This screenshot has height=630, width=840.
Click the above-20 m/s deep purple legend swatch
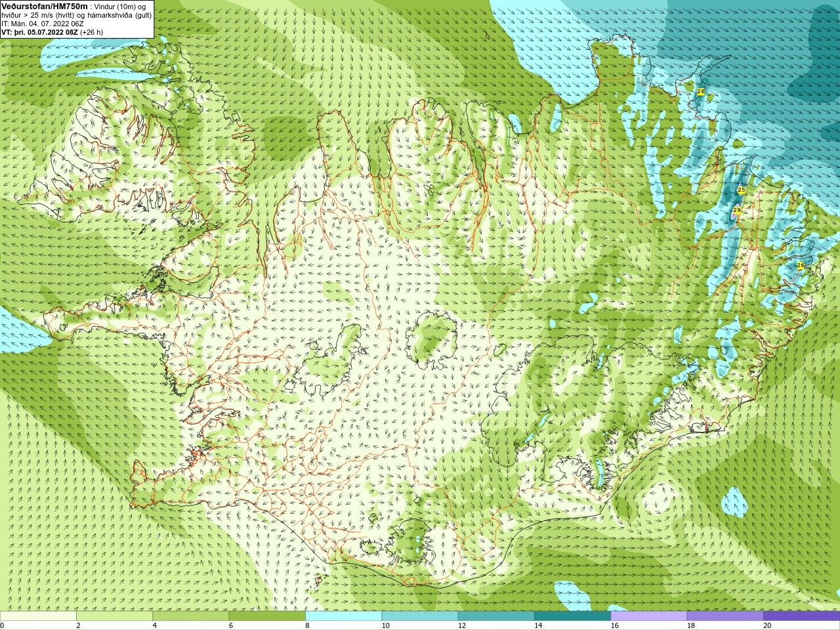pos(801,616)
